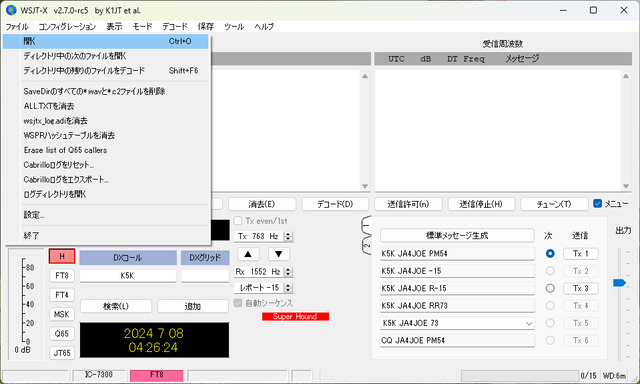Choose WSPRハッシュテーブルを消去 entry
640x384 pixels.
[x=106, y=135]
